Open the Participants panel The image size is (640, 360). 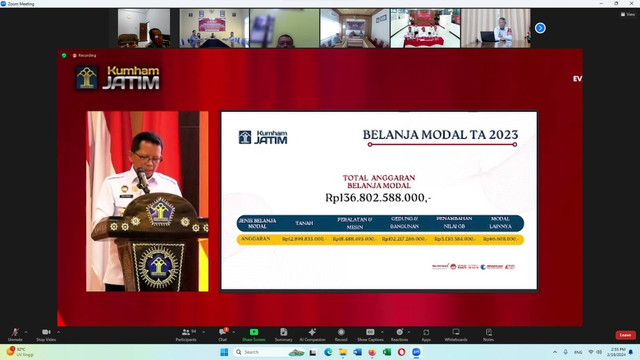click(x=186, y=335)
